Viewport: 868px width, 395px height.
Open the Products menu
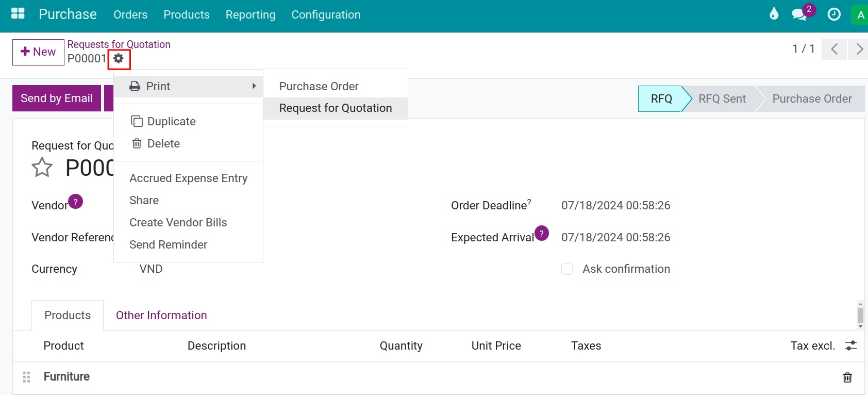(x=187, y=14)
